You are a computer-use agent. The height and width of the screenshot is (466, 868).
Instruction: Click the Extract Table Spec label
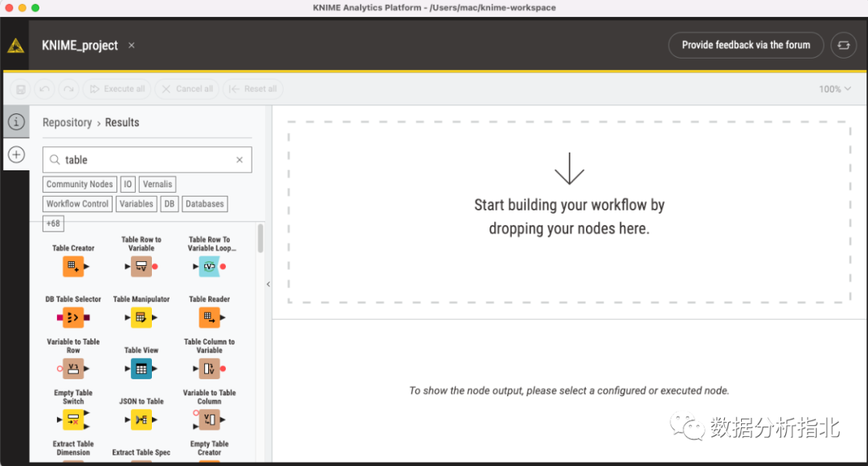click(x=141, y=452)
